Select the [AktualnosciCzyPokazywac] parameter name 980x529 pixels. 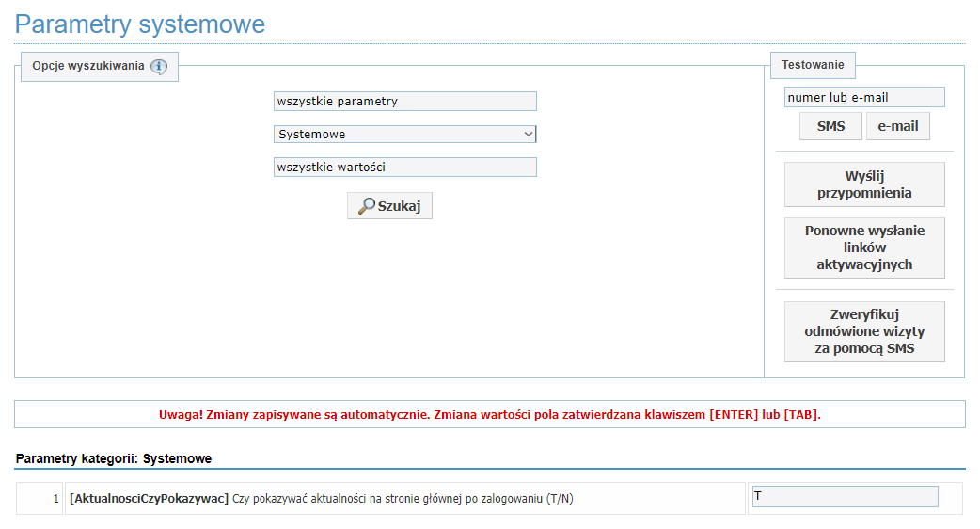click(149, 499)
